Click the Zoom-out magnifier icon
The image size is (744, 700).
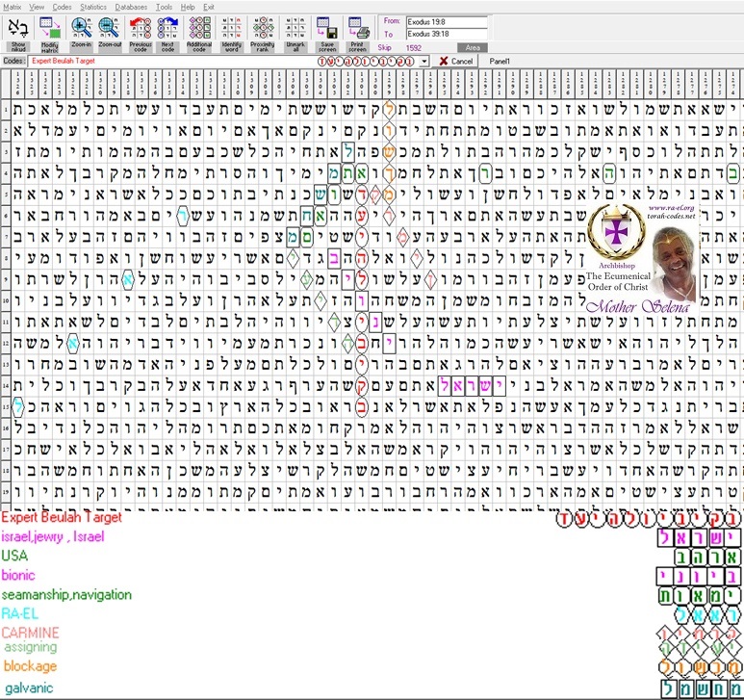[109, 29]
